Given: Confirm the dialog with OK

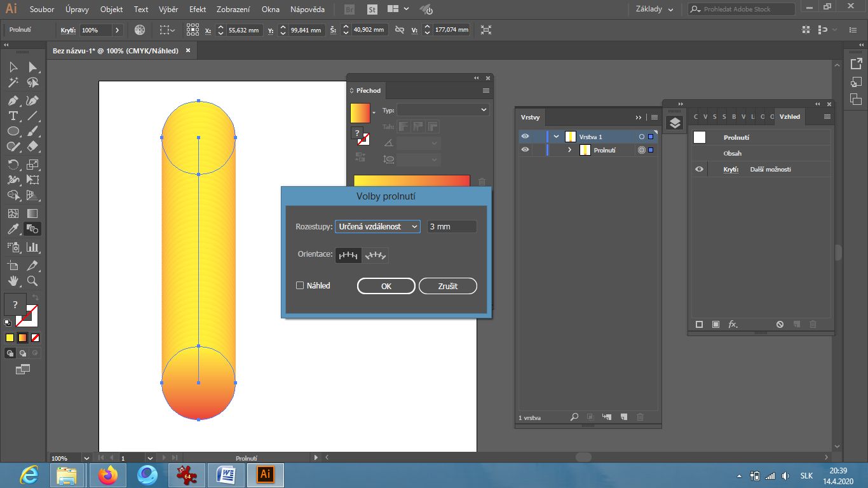Looking at the screenshot, I should pos(386,287).
